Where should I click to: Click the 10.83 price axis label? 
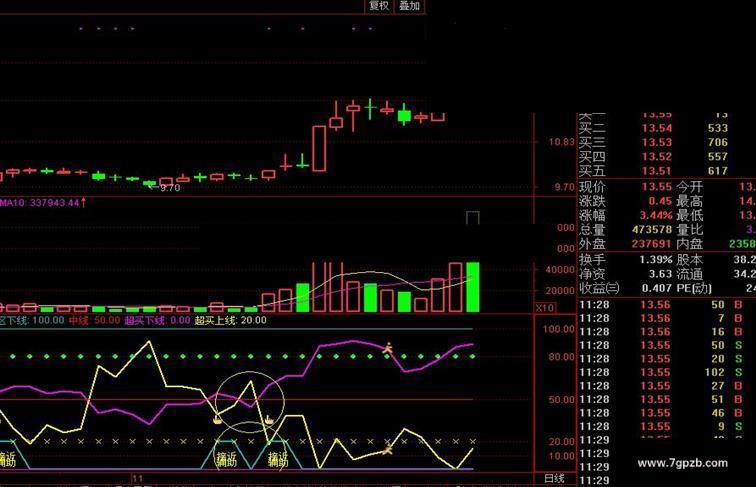coord(562,142)
